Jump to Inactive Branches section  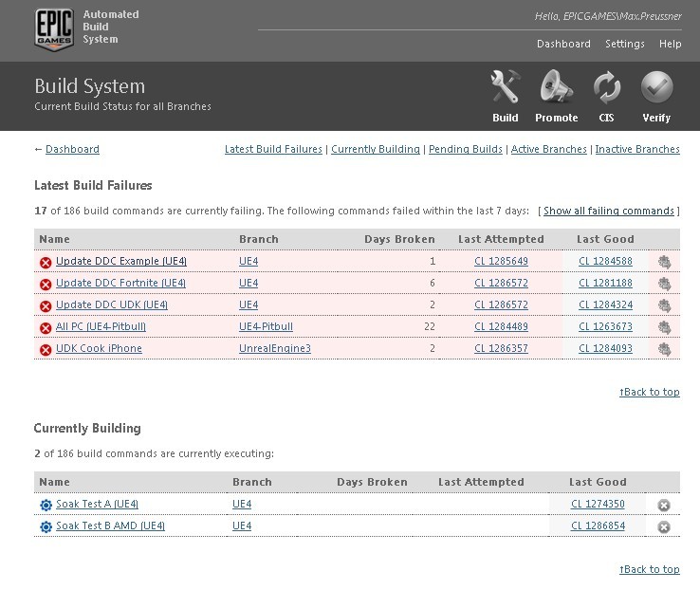[x=637, y=149]
